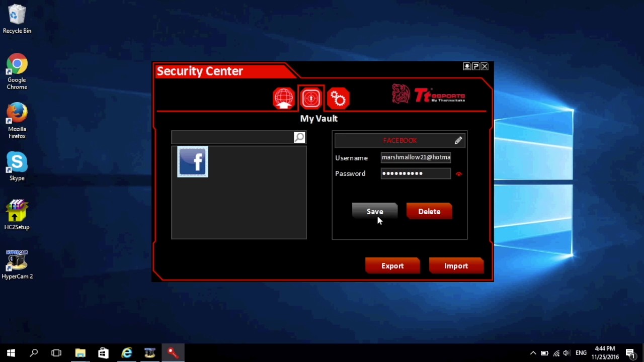Open taskbar search
Screen dimensions: 644x362
34,353
